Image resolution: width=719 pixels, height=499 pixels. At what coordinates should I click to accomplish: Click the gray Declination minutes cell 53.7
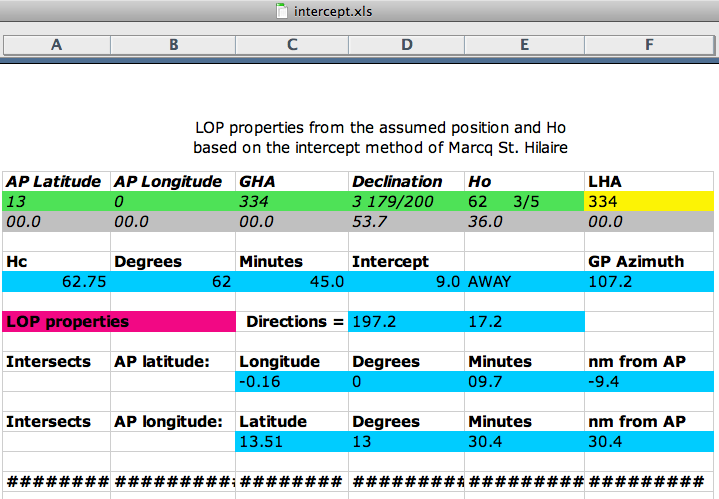tap(406, 221)
